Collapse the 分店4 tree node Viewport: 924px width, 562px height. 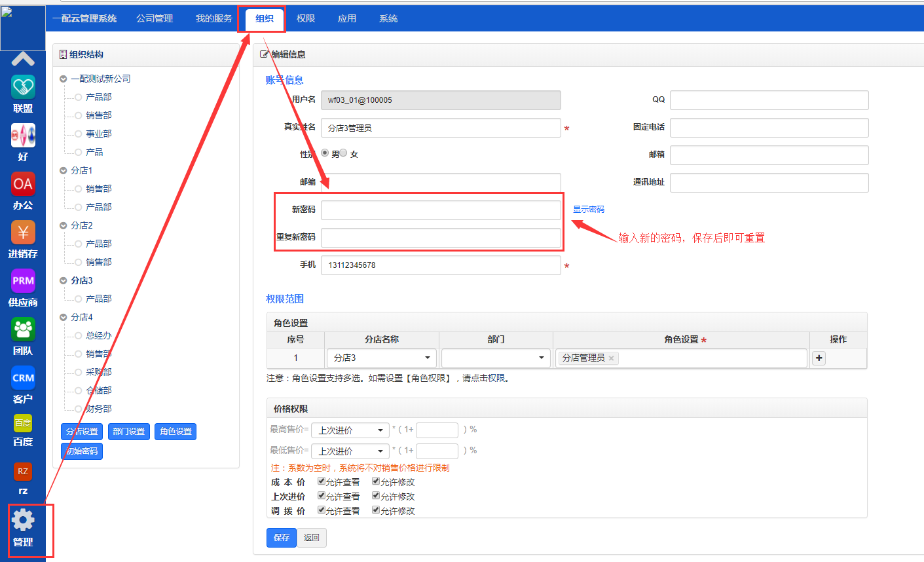pyautogui.click(x=64, y=317)
